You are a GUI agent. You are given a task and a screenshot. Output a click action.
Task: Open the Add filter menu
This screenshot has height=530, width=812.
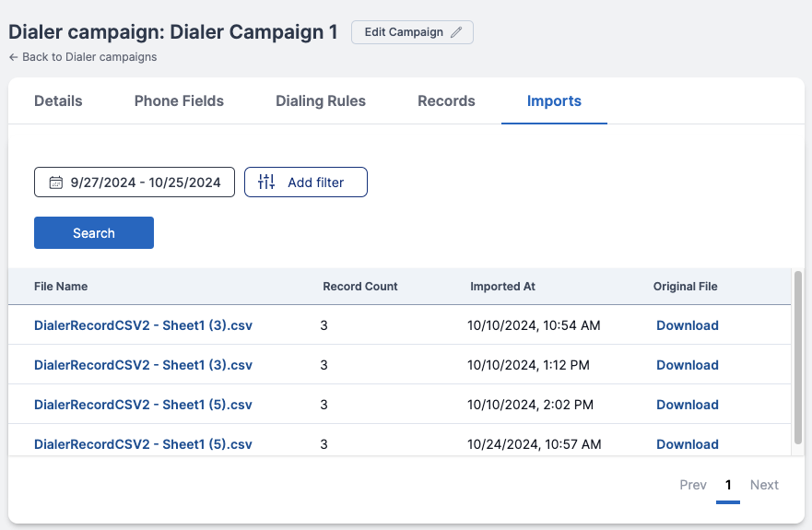(306, 183)
